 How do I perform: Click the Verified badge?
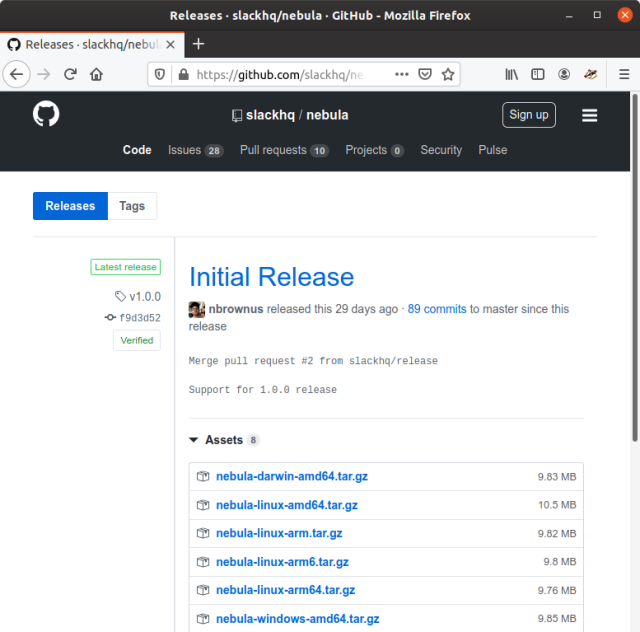click(137, 340)
